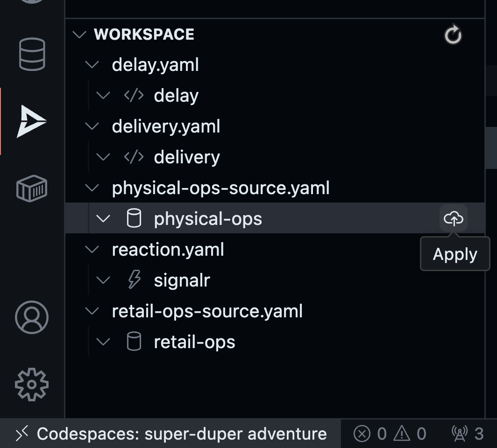Open the Manage settings gear
This screenshot has width=497, height=448.
coord(32,385)
